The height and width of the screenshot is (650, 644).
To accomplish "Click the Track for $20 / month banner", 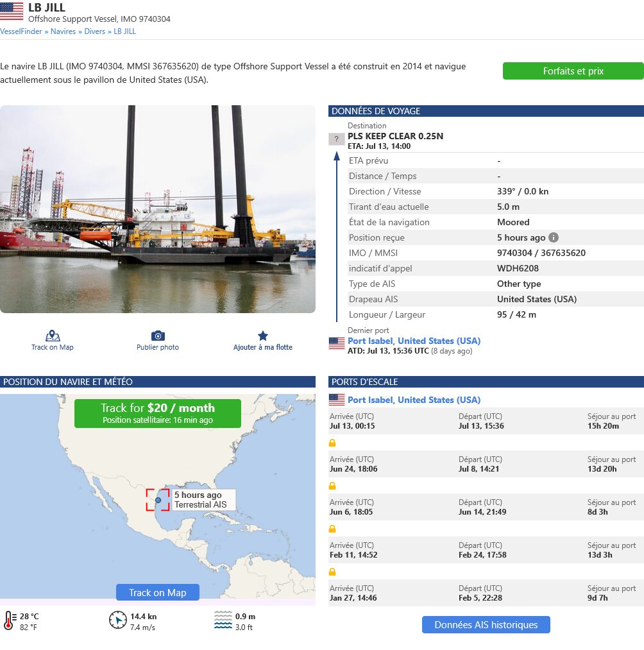I will 158,413.
